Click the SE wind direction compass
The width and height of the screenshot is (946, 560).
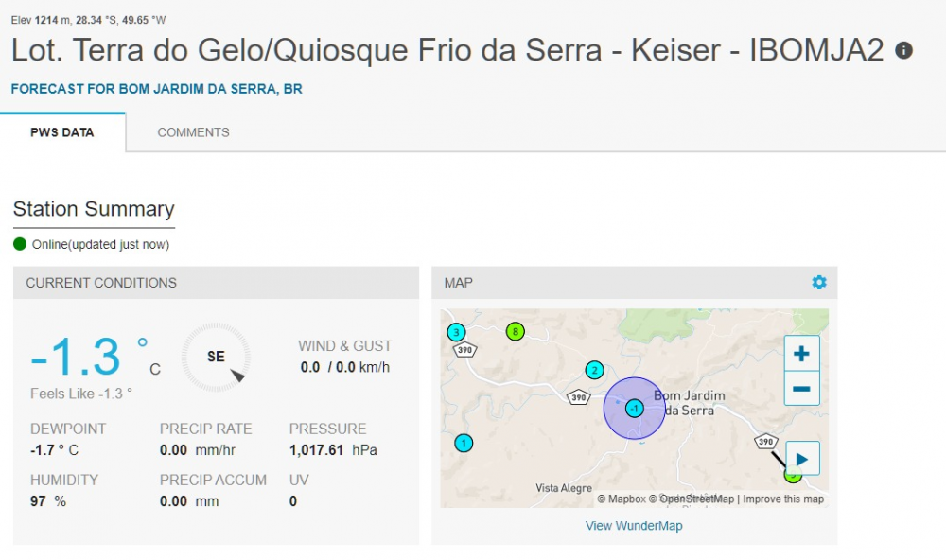[x=216, y=357]
